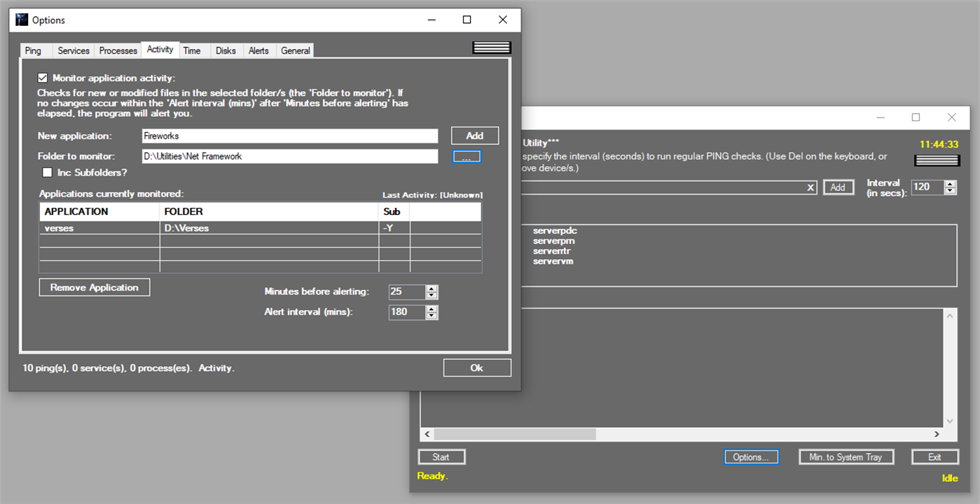980x504 pixels.
Task: Switch to the Alerts tab
Action: coord(258,50)
